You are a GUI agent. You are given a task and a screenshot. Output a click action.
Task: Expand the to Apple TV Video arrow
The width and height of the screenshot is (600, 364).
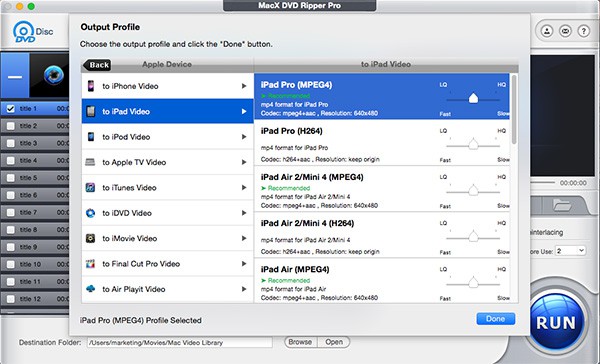(x=244, y=162)
